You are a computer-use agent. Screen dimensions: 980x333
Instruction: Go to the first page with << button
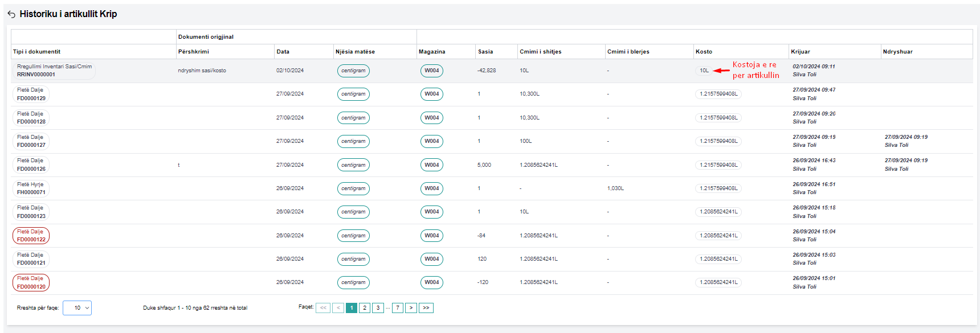(x=323, y=308)
